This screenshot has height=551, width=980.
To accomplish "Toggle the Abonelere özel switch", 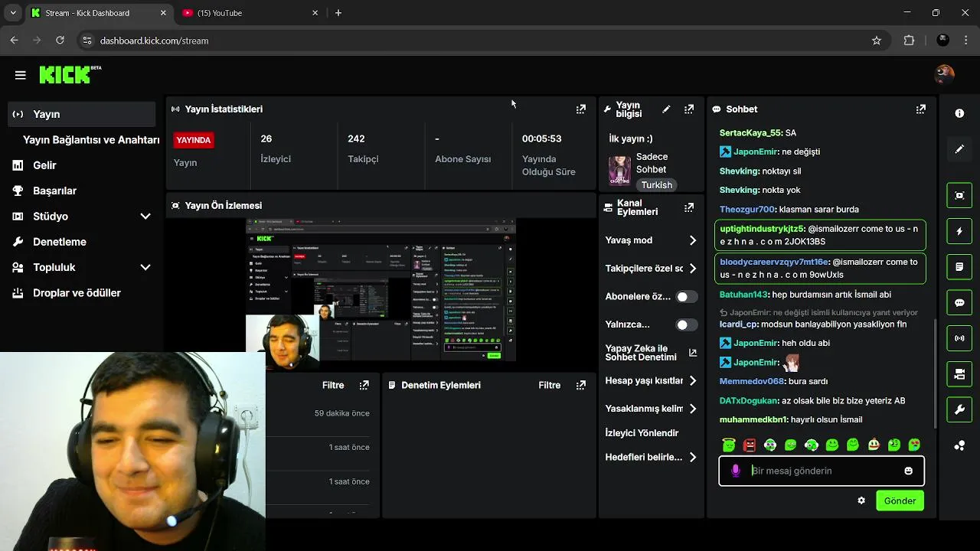I will [x=687, y=296].
